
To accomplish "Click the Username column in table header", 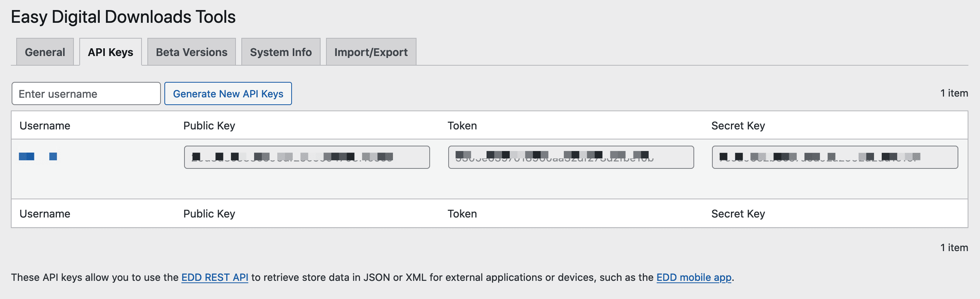I will click(45, 126).
